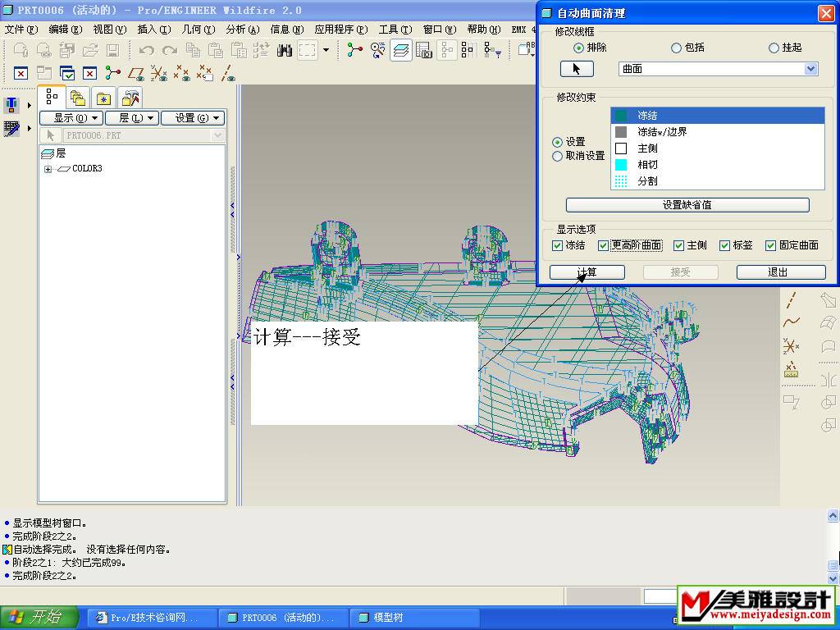The image size is (840, 630).
Task: Click the arrow selection button in dialog
Action: [577, 69]
